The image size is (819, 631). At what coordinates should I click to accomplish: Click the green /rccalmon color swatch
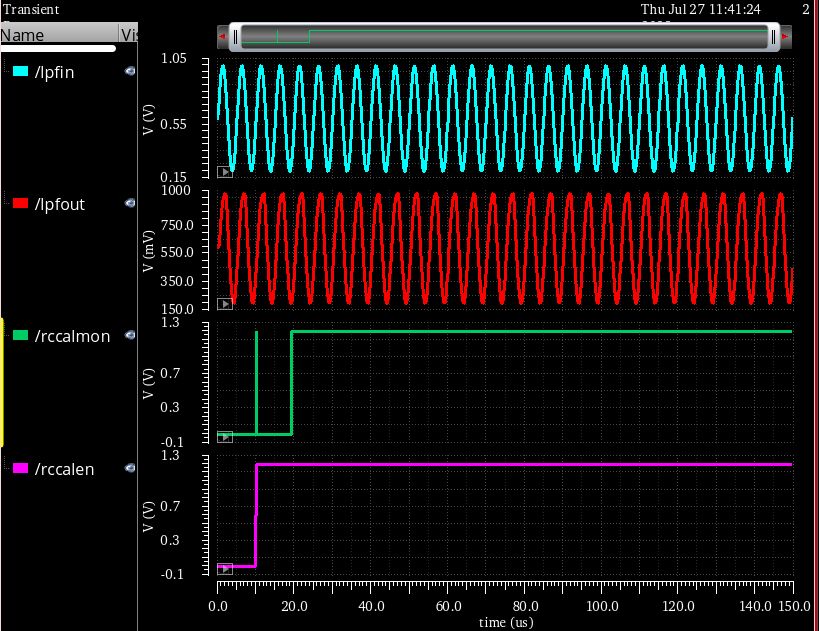[x=20, y=336]
